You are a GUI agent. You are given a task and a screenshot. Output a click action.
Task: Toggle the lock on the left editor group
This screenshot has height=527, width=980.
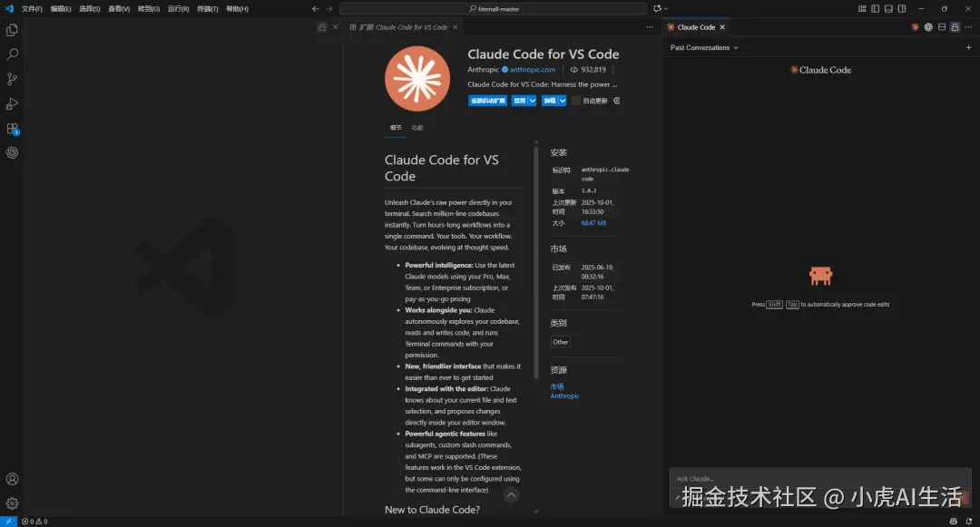click(322, 27)
